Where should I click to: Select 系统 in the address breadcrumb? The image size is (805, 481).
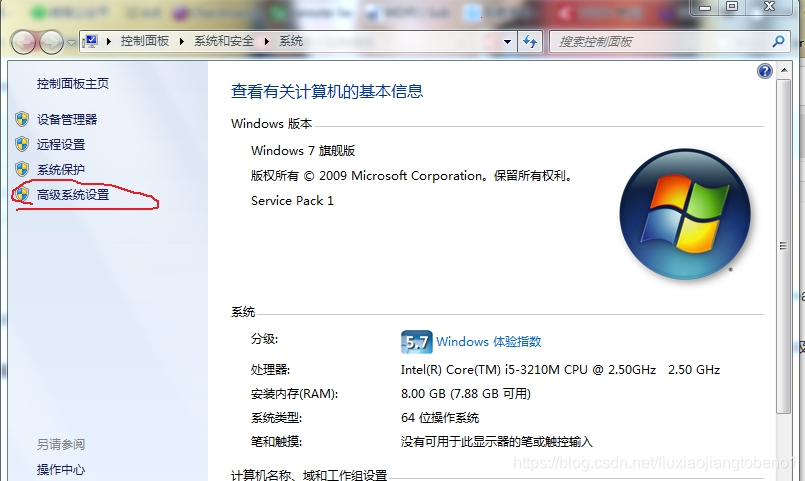tap(291, 41)
